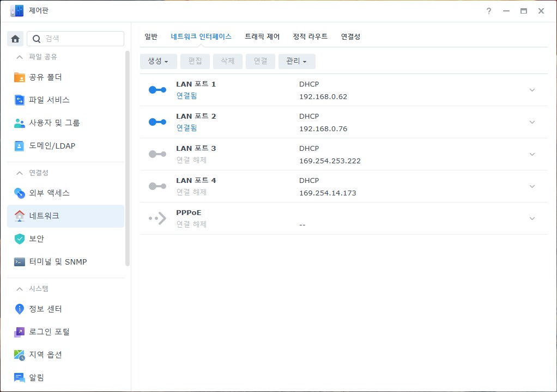Click the 연결 해제 status under LAN 포트 3
557x392 pixels.
[x=191, y=160]
